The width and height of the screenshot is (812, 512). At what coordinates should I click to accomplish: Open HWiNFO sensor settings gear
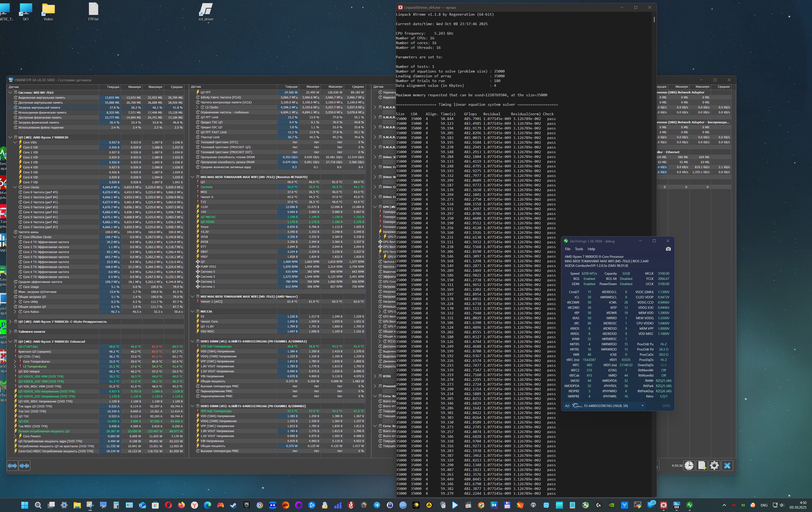[x=714, y=466]
